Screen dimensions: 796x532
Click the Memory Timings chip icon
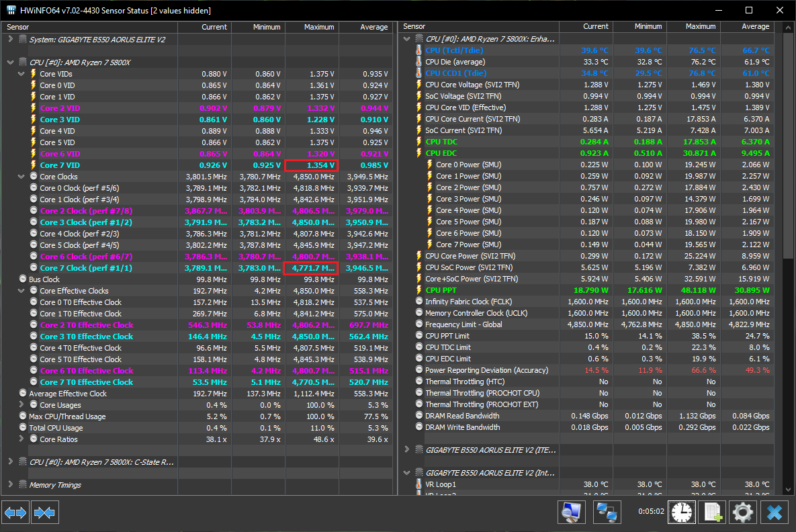pyautogui.click(x=22, y=484)
